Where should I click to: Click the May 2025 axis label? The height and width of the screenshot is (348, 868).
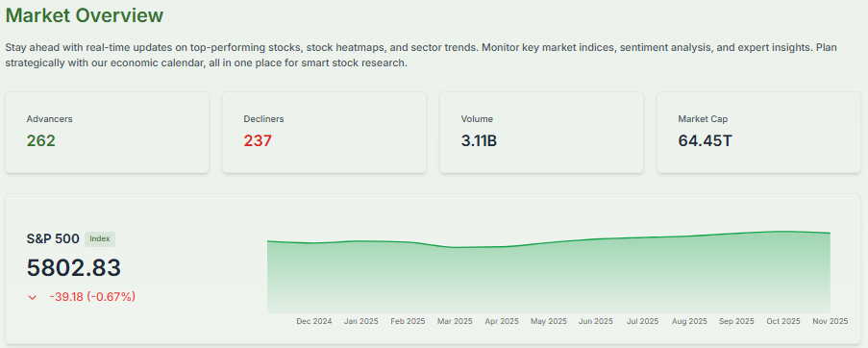[549, 321]
